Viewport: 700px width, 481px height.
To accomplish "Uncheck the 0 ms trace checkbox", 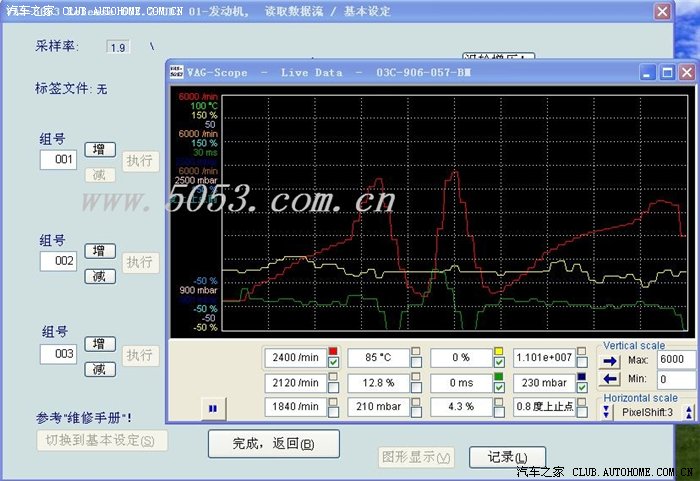I will click(x=499, y=387).
